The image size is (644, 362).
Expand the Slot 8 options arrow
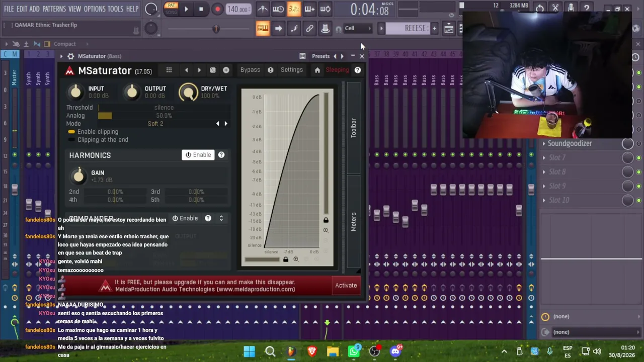pos(544,171)
